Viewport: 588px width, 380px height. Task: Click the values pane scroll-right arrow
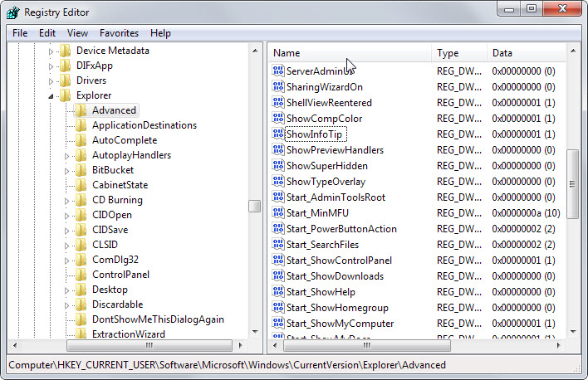pos(559,345)
